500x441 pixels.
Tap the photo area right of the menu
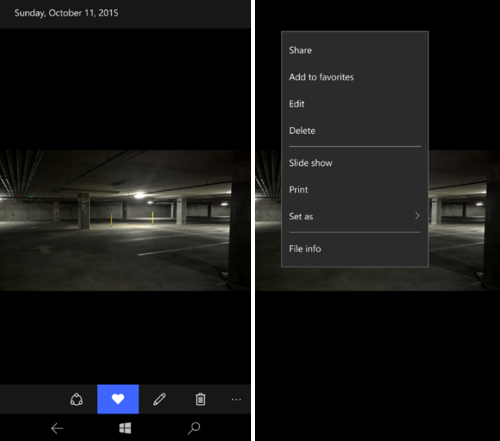coord(464,220)
